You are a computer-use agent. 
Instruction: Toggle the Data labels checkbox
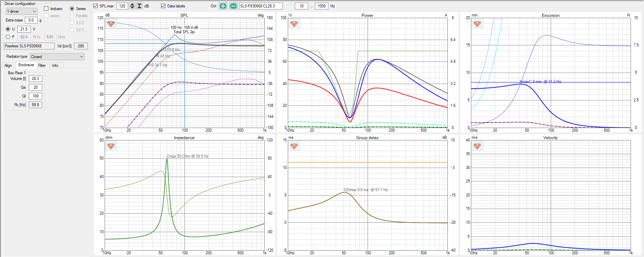pos(163,6)
